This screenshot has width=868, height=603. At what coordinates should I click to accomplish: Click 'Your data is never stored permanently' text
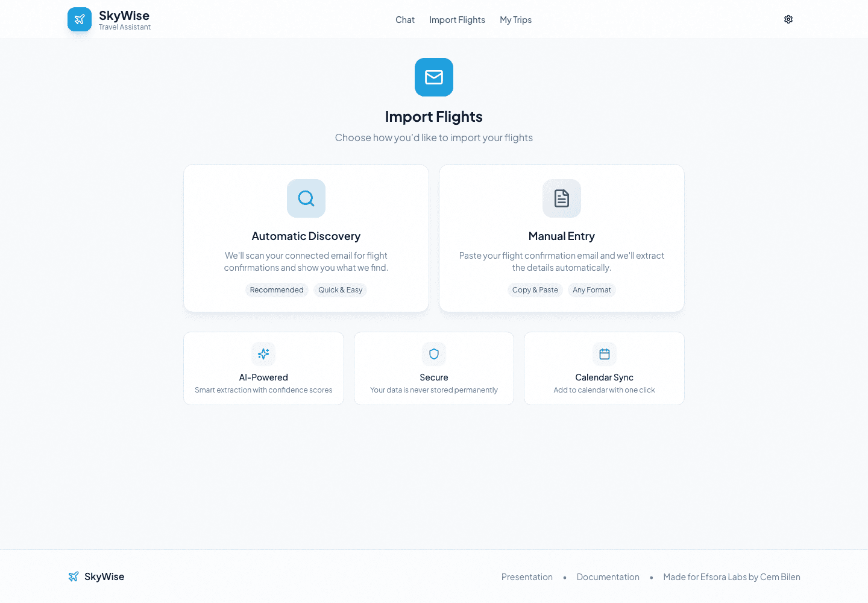(x=434, y=390)
